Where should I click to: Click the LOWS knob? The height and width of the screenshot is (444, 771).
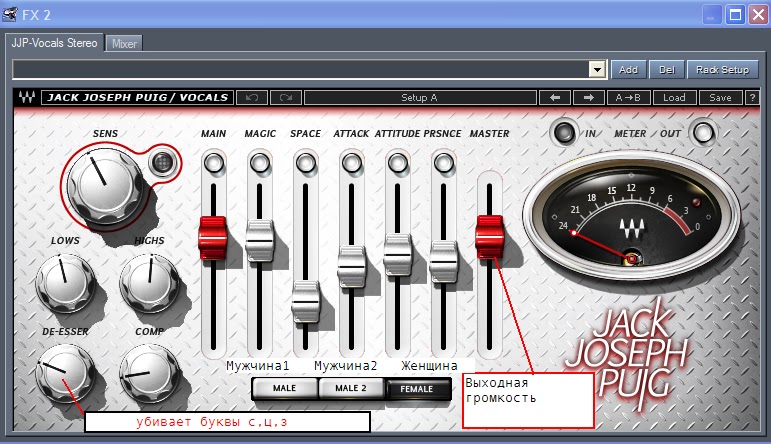click(x=64, y=283)
